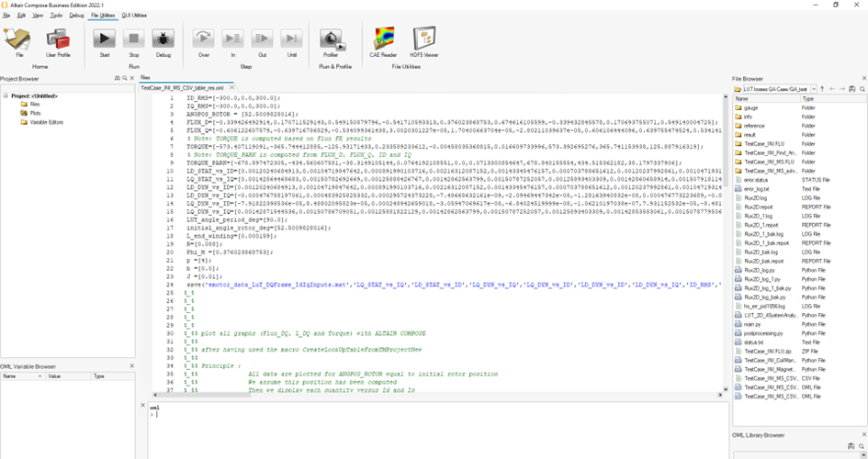
Task: Launch the HDF5 Viewer
Action: [x=424, y=39]
